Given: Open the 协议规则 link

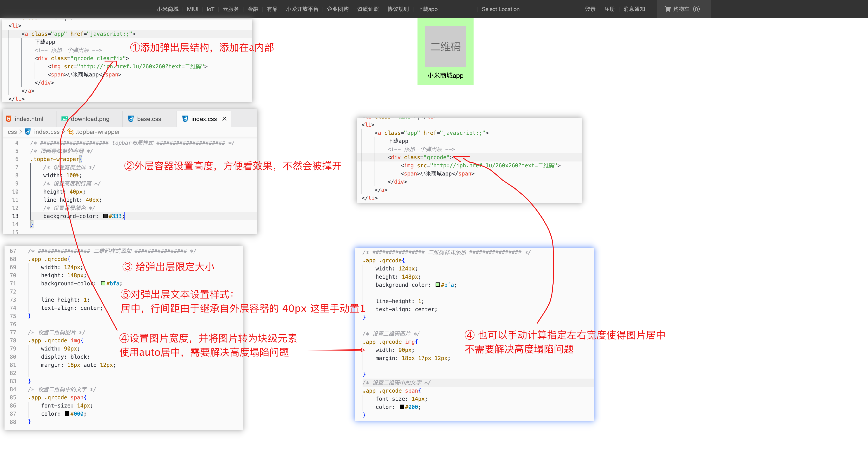Looking at the screenshot, I should click(x=398, y=9).
